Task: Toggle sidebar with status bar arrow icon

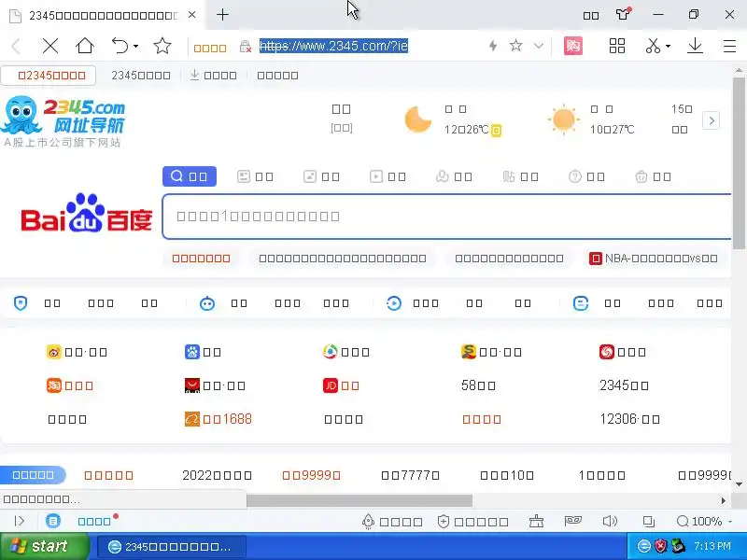Action: pyautogui.click(x=19, y=521)
